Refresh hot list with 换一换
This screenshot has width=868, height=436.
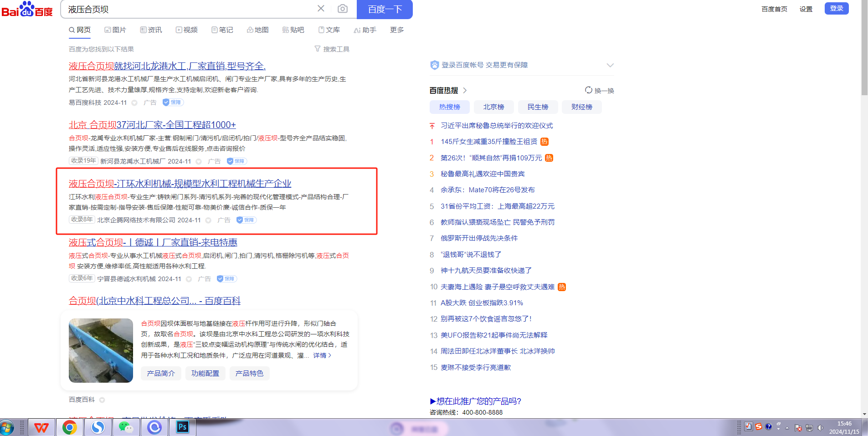point(600,90)
